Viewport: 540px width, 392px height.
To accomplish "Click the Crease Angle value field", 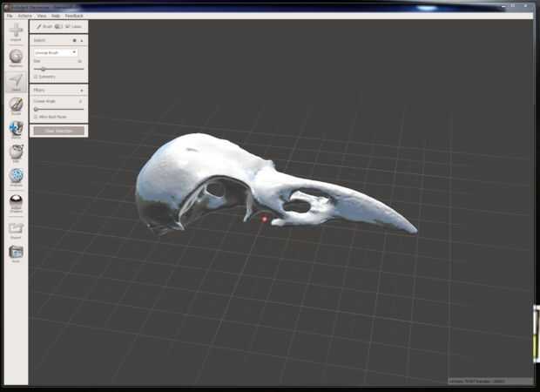I will point(80,101).
